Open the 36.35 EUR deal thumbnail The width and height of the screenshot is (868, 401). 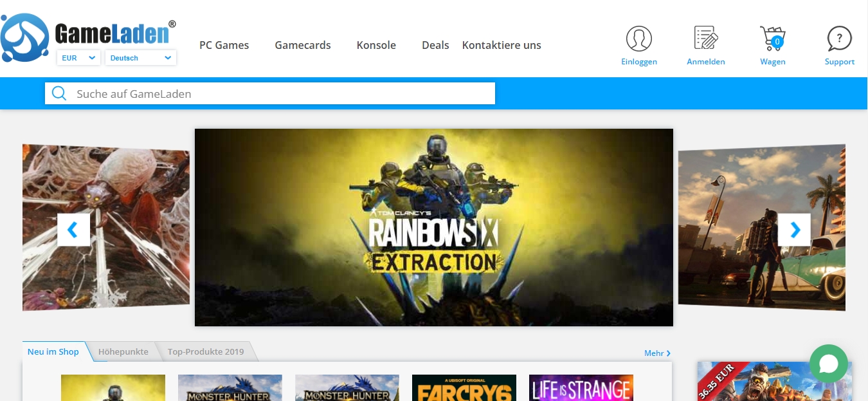point(774,381)
